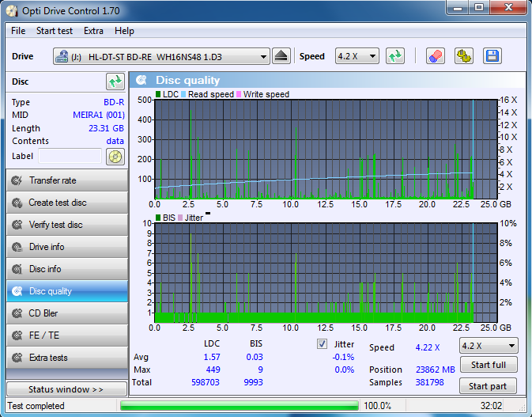Toggle the Jitter checkbox
This screenshot has width=532, height=417.
tap(322, 344)
